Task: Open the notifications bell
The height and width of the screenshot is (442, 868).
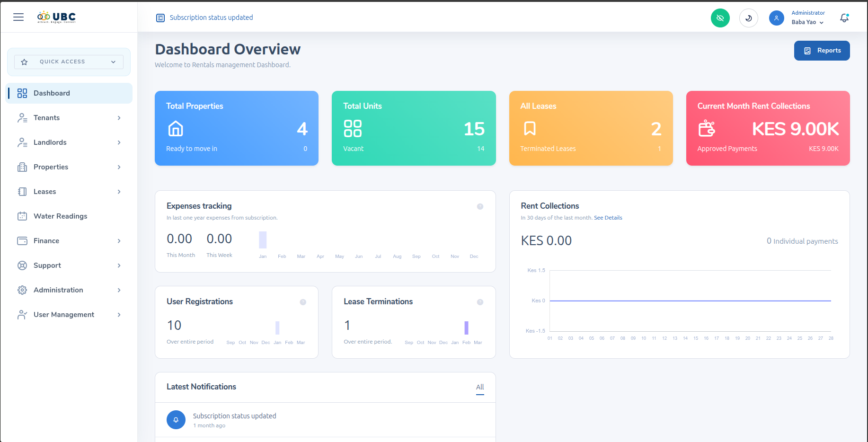Action: [x=844, y=18]
